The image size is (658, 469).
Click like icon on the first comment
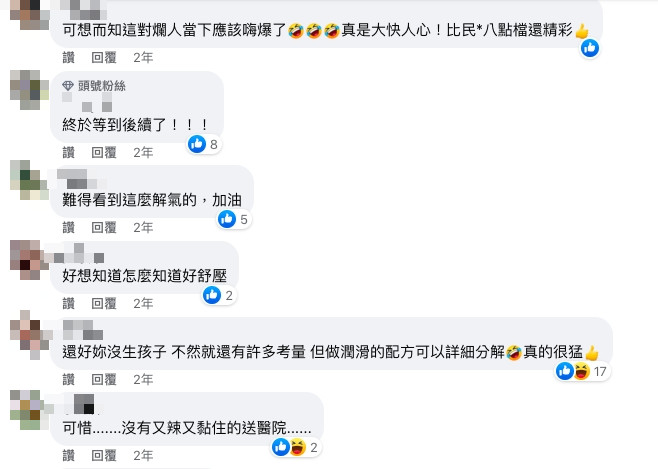pyautogui.click(x=590, y=48)
